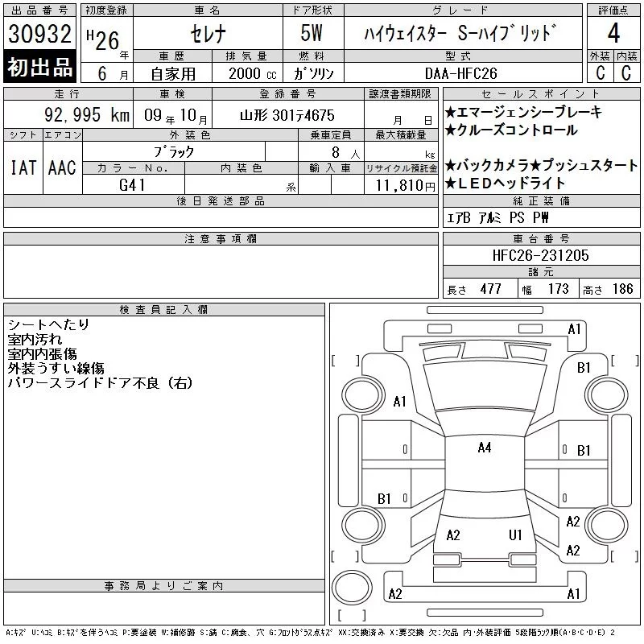
Task: Select the car name セレナ
Action: [x=208, y=34]
